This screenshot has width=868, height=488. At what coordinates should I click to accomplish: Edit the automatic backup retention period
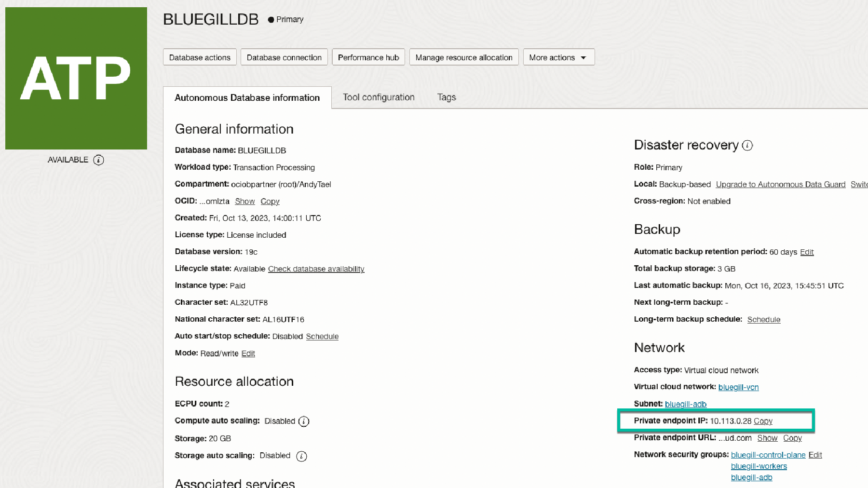pos(807,252)
